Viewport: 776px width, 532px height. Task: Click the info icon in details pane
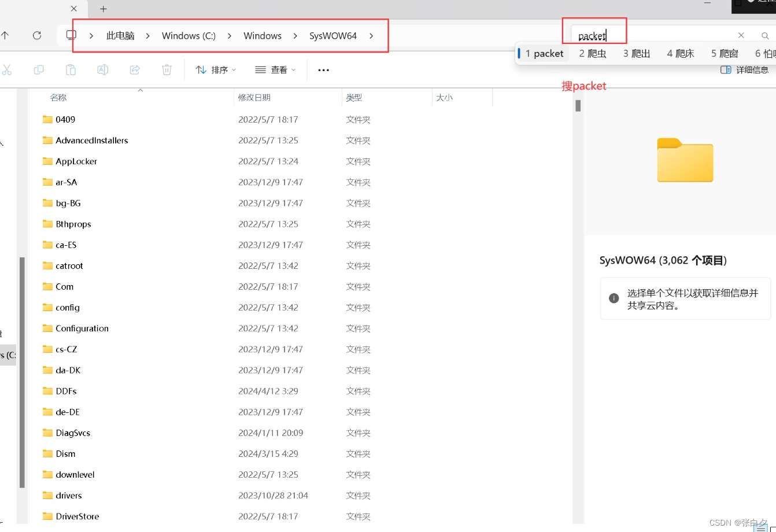614,298
